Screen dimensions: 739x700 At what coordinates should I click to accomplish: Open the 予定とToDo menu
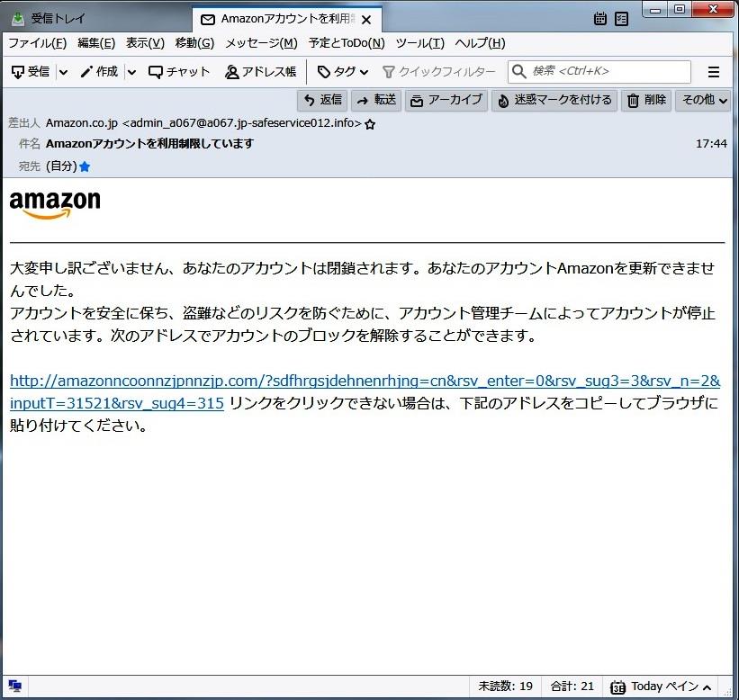[x=347, y=43]
